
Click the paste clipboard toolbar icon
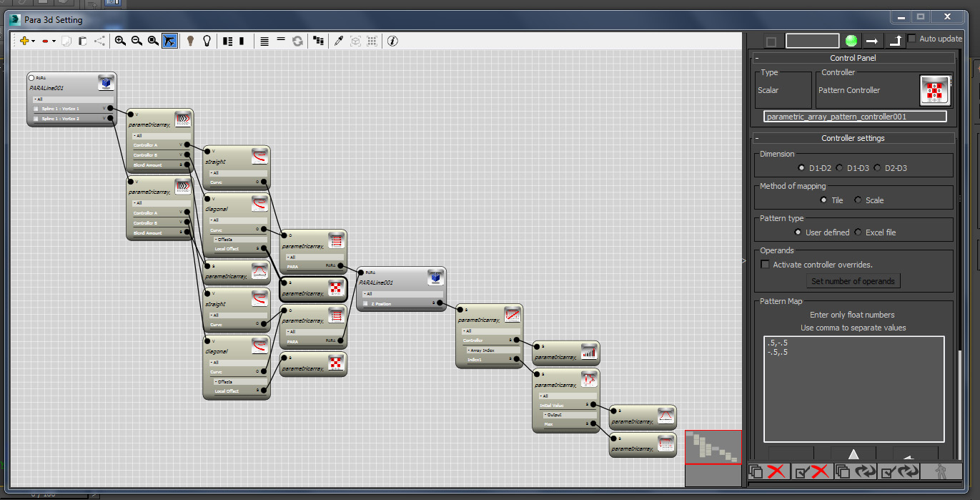[x=83, y=41]
